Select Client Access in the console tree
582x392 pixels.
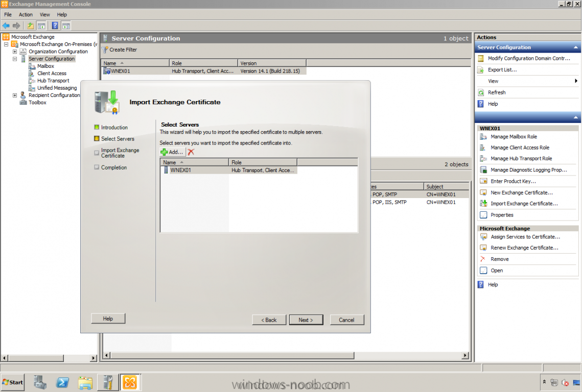point(52,73)
